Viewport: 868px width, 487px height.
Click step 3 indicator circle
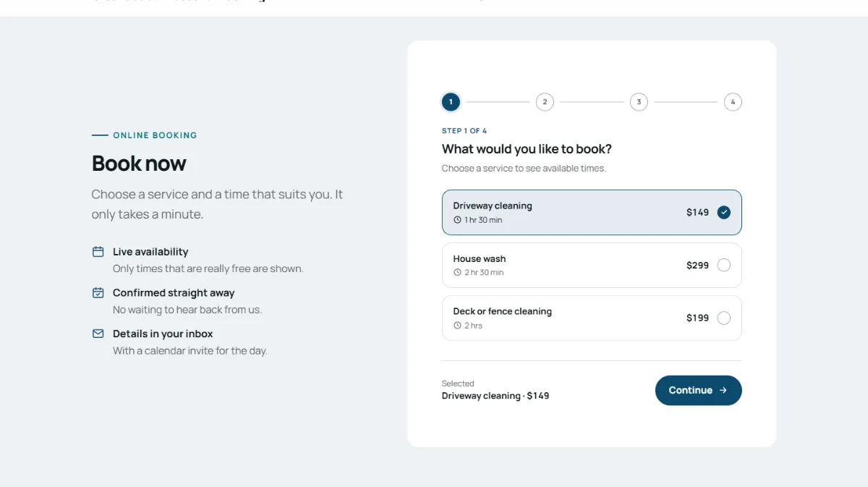point(639,102)
